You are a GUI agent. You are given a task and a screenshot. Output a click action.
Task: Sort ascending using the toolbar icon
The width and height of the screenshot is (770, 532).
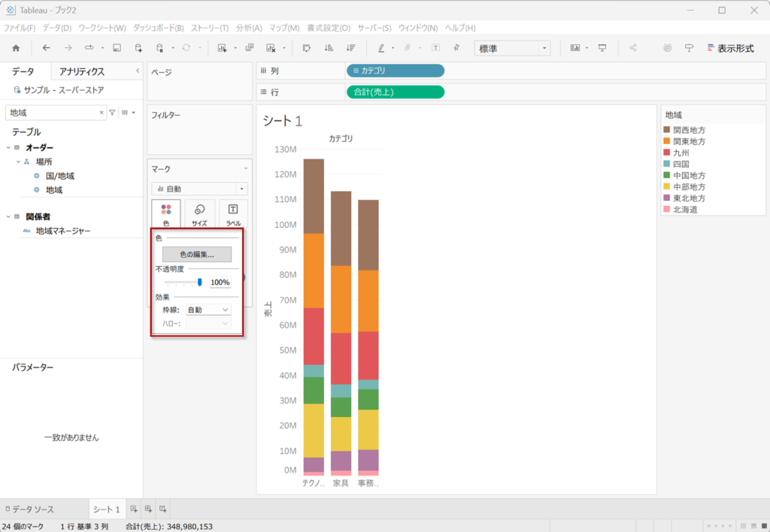[x=329, y=48]
